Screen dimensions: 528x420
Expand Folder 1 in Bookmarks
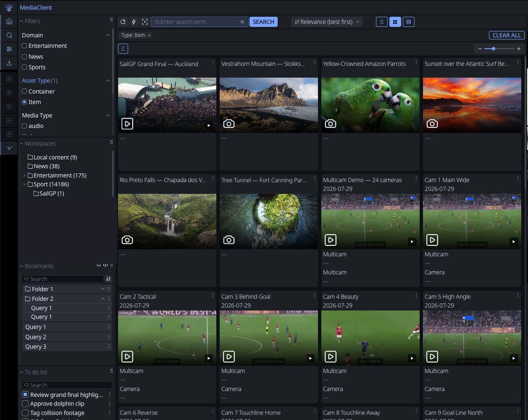coord(103,289)
